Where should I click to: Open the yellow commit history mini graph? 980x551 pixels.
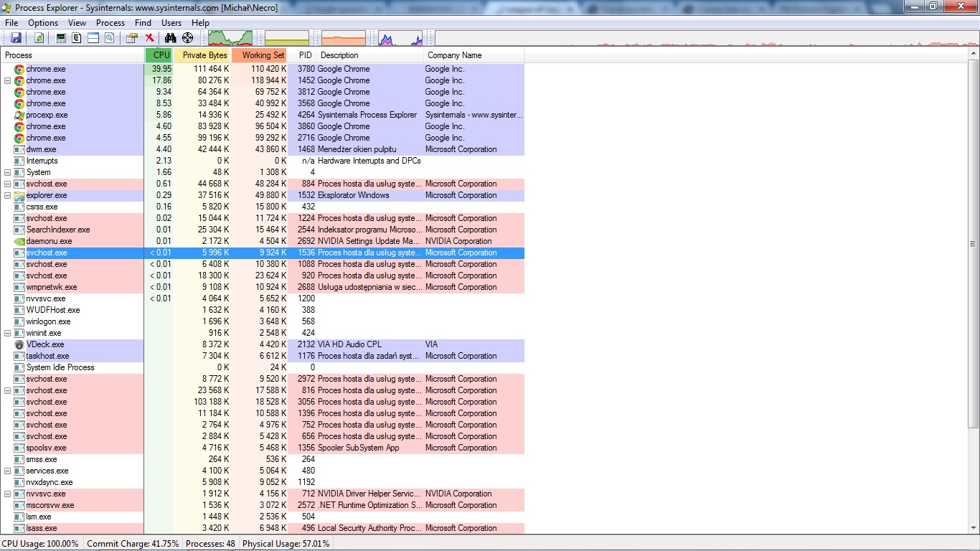click(x=287, y=38)
